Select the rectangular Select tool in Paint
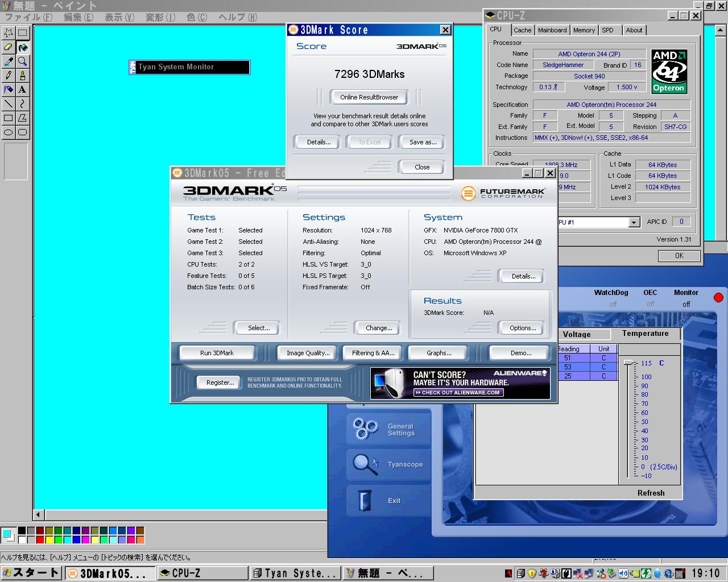Screen dimensions: 728x582 coord(22,33)
